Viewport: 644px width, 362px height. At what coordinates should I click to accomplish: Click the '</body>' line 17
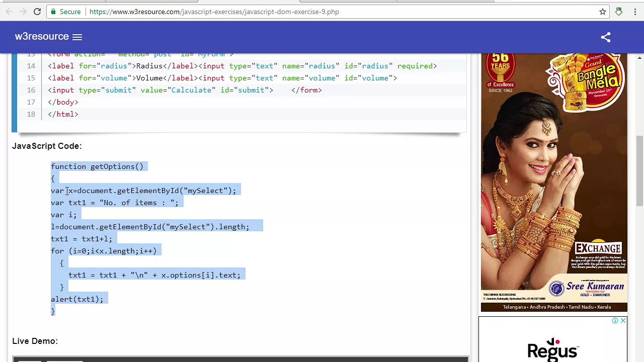point(63,102)
